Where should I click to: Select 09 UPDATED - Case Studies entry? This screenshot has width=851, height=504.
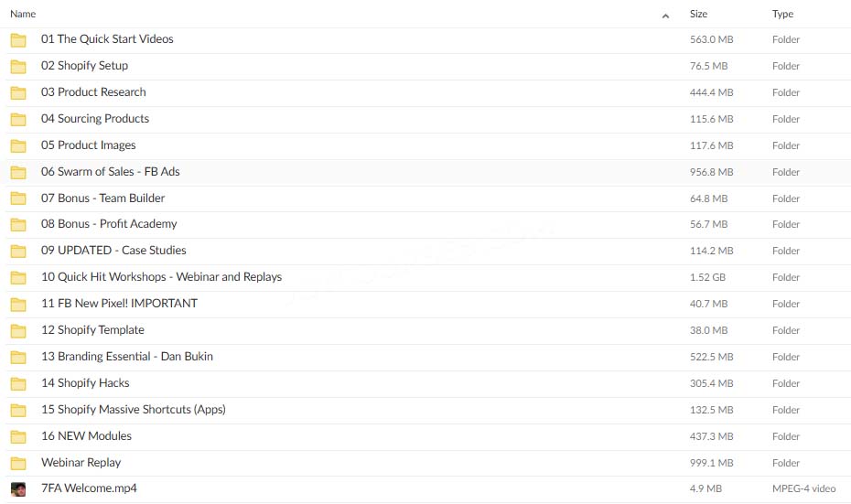click(x=113, y=250)
